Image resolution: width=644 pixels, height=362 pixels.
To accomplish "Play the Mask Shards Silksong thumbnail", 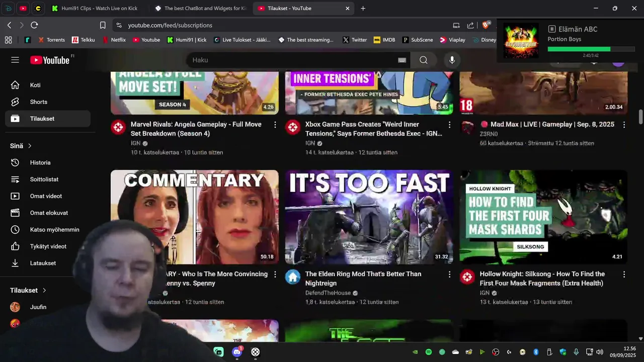I will pos(543,217).
